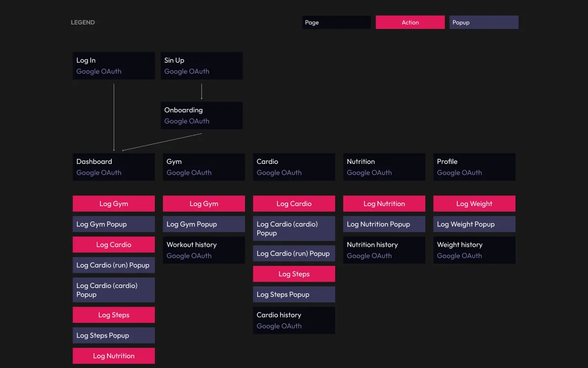Select the Gym page card
The width and height of the screenshot is (588, 368).
pos(204,167)
